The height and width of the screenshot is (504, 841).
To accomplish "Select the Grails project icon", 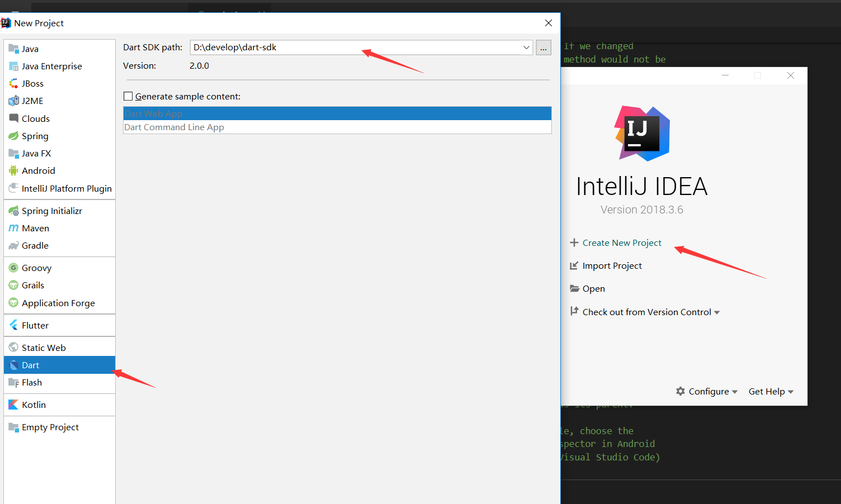I will [13, 285].
